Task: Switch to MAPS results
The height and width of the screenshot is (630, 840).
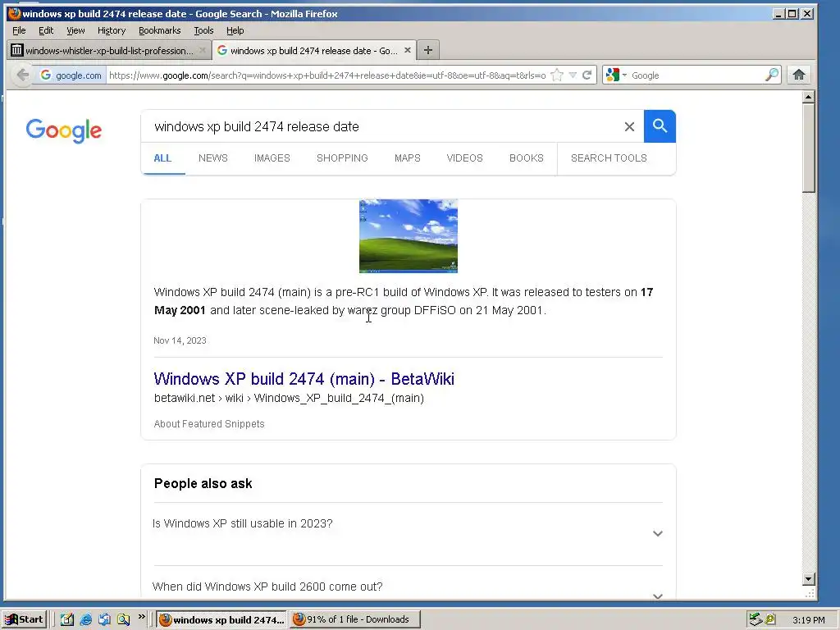Action: 408,158
